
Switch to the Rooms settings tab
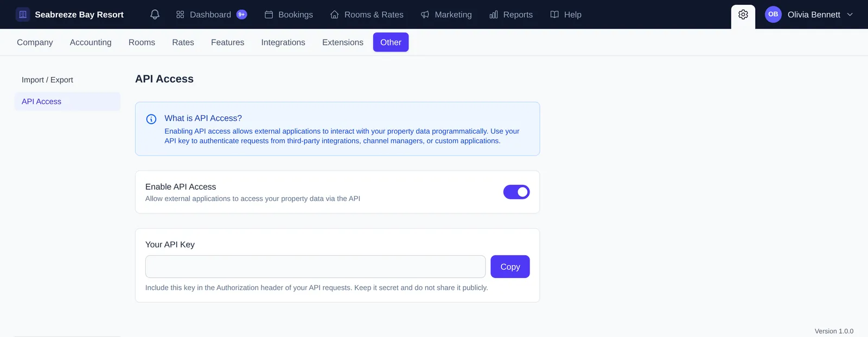click(x=142, y=42)
